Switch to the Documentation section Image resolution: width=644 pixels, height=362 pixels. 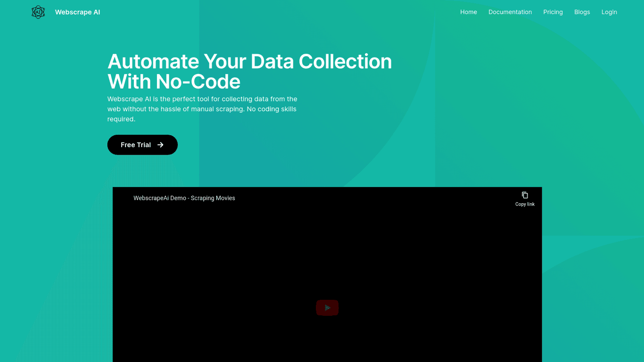click(x=510, y=12)
